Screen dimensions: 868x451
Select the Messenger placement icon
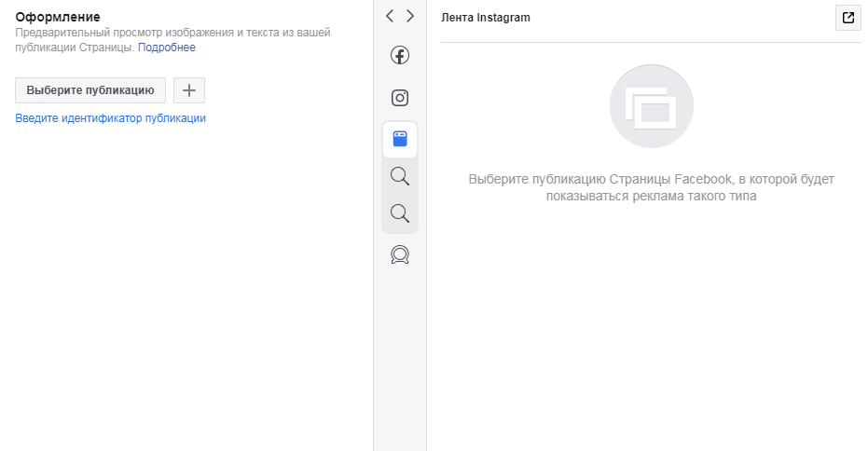coord(400,255)
